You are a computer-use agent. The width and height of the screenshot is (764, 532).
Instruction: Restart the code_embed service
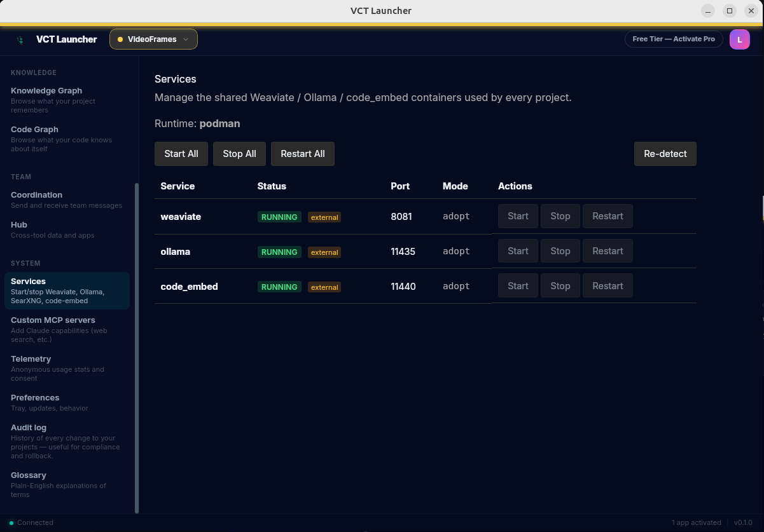tap(608, 286)
